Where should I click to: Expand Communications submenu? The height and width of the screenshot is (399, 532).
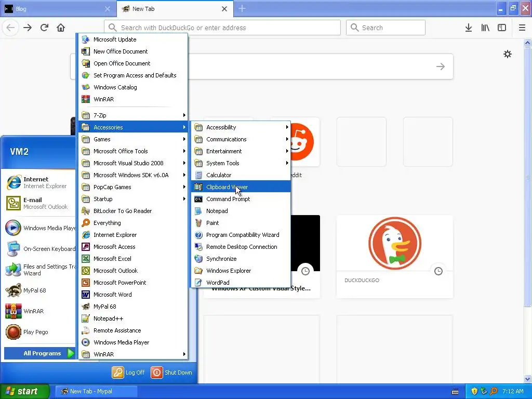[x=241, y=139]
